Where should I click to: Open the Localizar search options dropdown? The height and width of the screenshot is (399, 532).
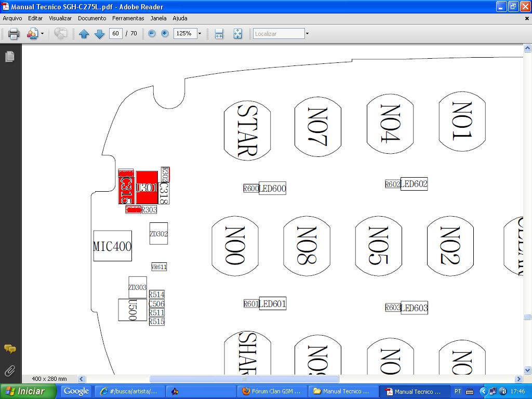307,34
